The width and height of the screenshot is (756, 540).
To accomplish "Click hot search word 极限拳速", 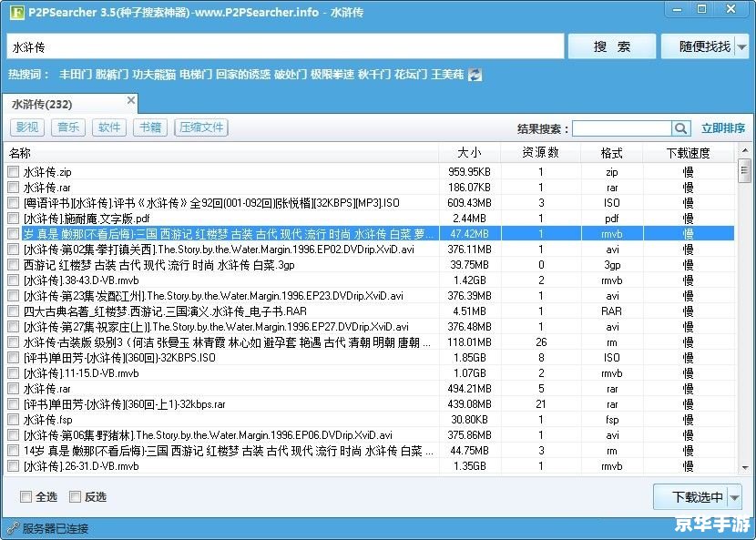I will 332,75.
